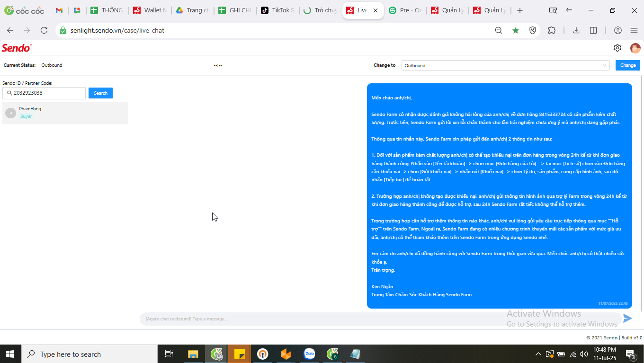Screen dimensions: 644x363
Task: Open browser hamburger menu
Action: [x=634, y=30]
